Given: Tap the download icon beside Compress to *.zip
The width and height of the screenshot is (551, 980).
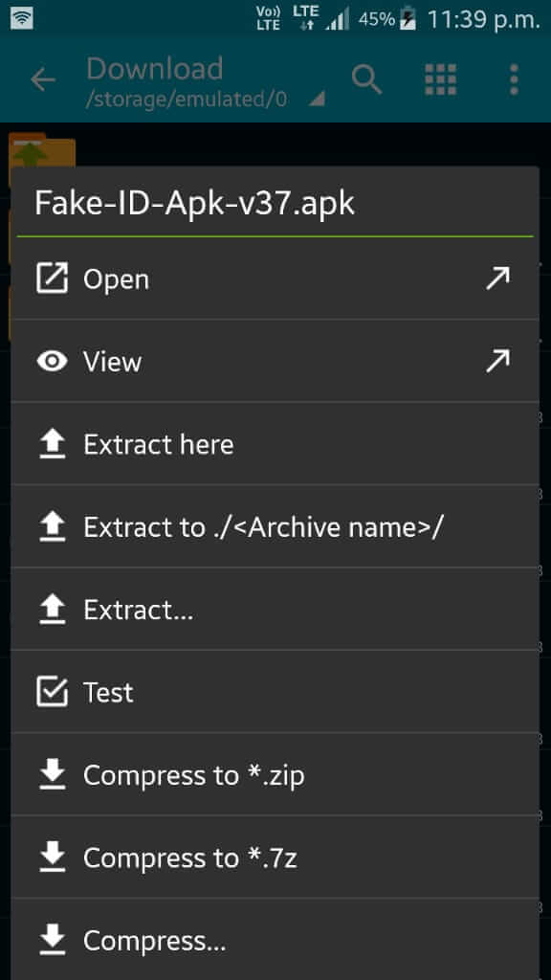Looking at the screenshot, I should [x=53, y=774].
